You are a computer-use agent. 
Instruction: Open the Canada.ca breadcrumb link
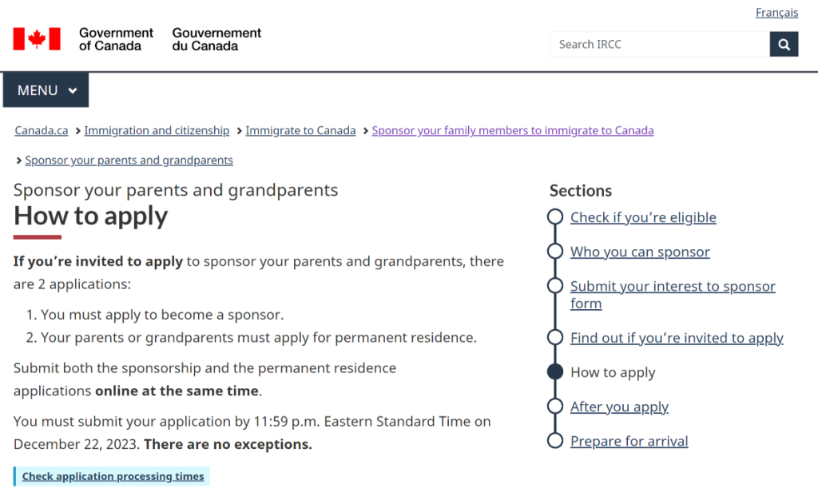click(x=42, y=130)
